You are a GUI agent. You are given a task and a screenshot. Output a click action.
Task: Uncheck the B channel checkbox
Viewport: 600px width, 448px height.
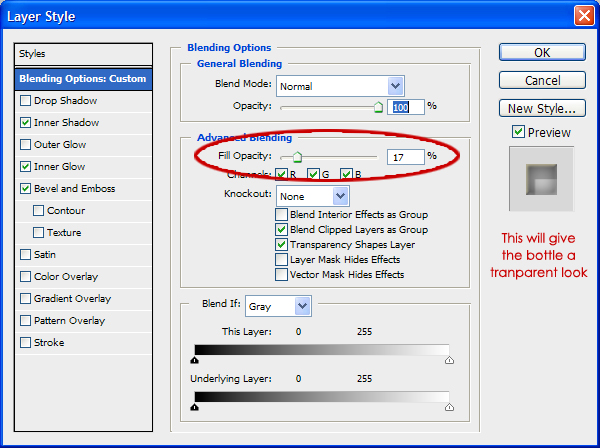(346, 174)
